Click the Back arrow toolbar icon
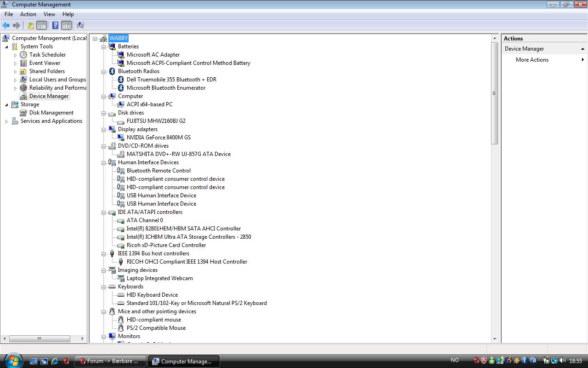588x368 pixels. [6, 25]
